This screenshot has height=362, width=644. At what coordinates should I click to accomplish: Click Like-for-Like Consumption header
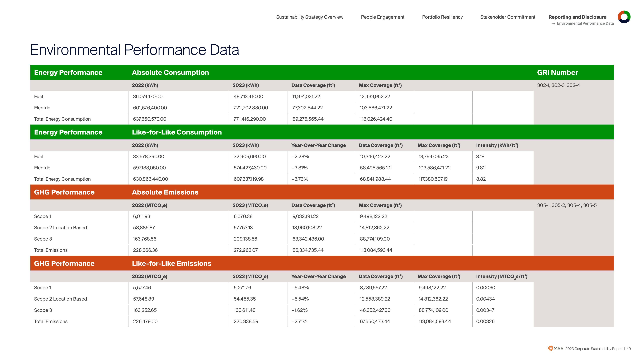tap(177, 132)
